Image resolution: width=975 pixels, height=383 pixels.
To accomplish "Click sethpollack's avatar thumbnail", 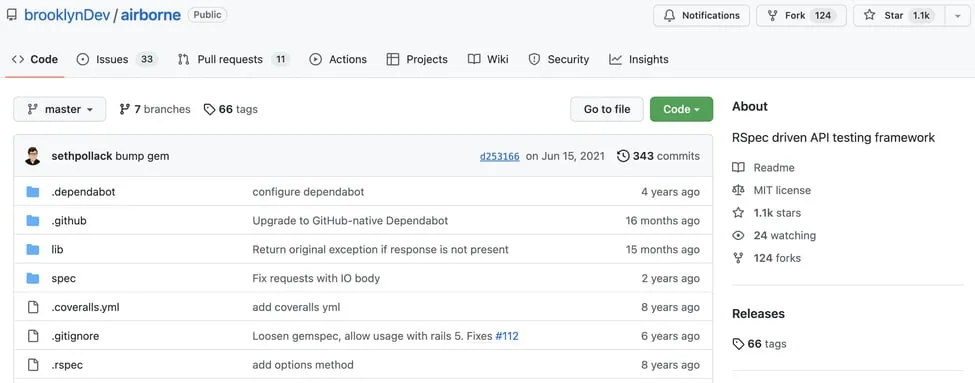I will click(33, 156).
